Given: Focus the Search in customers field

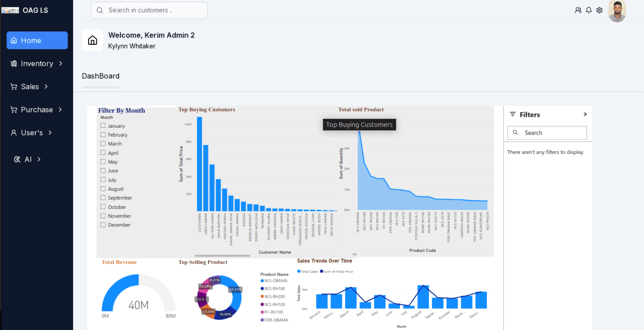Looking at the screenshot, I should [x=149, y=10].
